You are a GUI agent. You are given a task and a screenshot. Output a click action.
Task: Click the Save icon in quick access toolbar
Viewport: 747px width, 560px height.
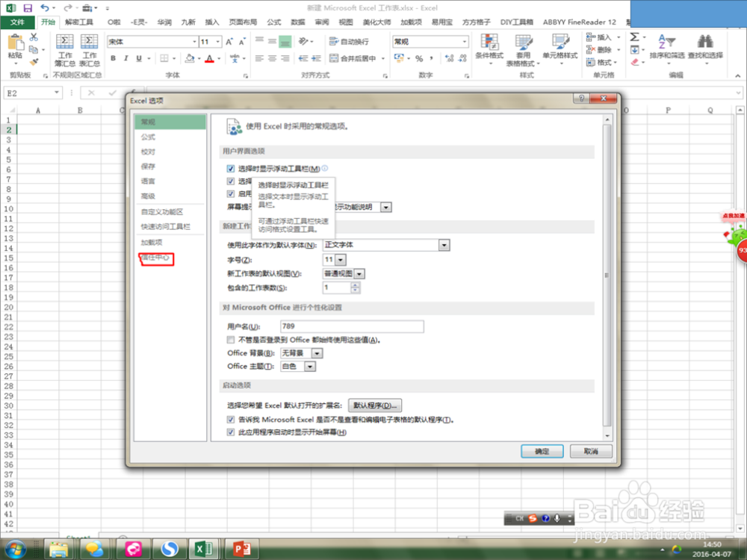click(28, 8)
